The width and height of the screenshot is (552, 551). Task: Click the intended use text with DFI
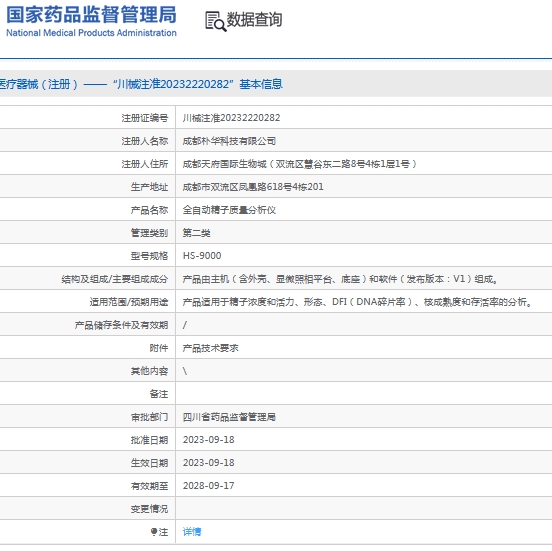pyautogui.click(x=357, y=302)
